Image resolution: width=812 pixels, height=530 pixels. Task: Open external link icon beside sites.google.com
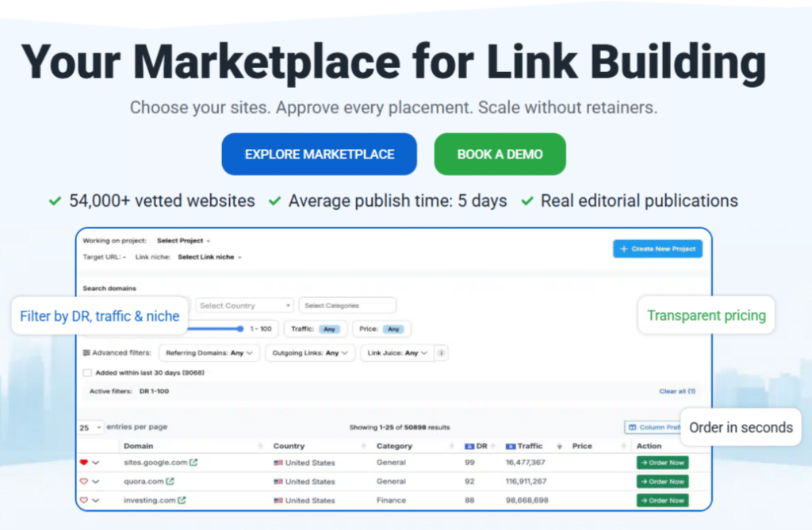(193, 462)
